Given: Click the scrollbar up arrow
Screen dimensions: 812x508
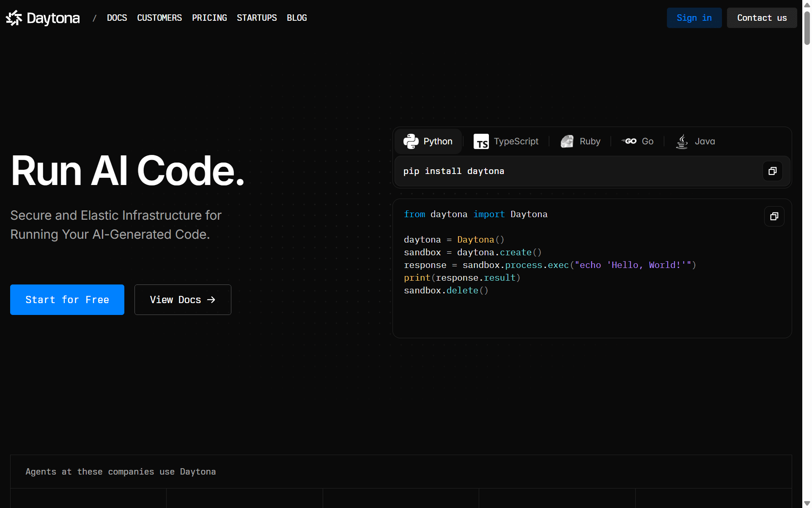Looking at the screenshot, I should pyautogui.click(x=807, y=5).
